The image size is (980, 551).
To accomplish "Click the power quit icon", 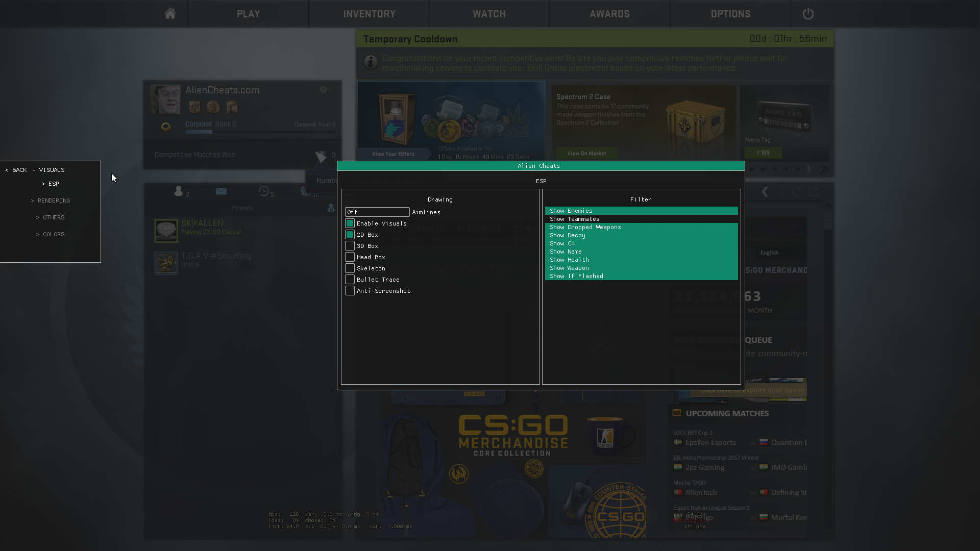I will point(807,14).
